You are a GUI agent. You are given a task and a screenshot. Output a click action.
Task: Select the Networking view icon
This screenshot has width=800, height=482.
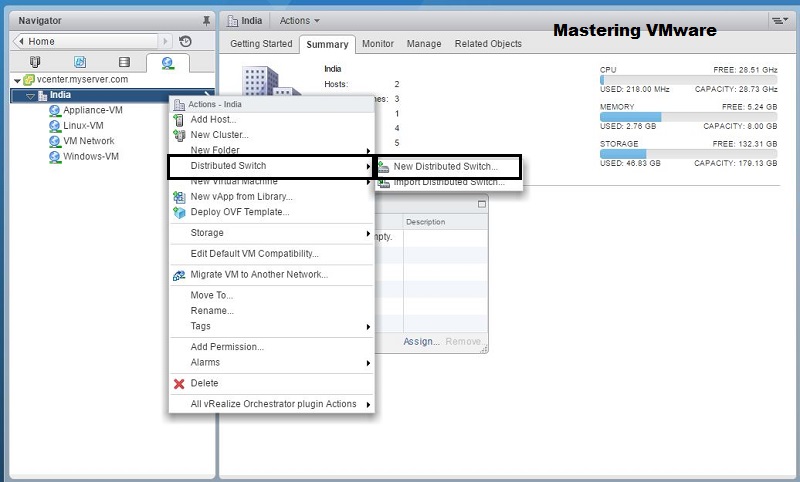167,63
